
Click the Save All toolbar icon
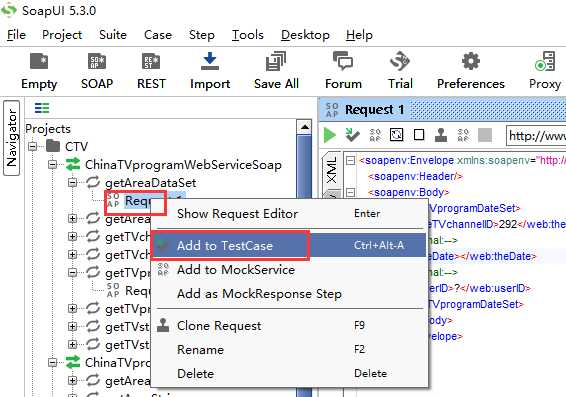pos(276,61)
